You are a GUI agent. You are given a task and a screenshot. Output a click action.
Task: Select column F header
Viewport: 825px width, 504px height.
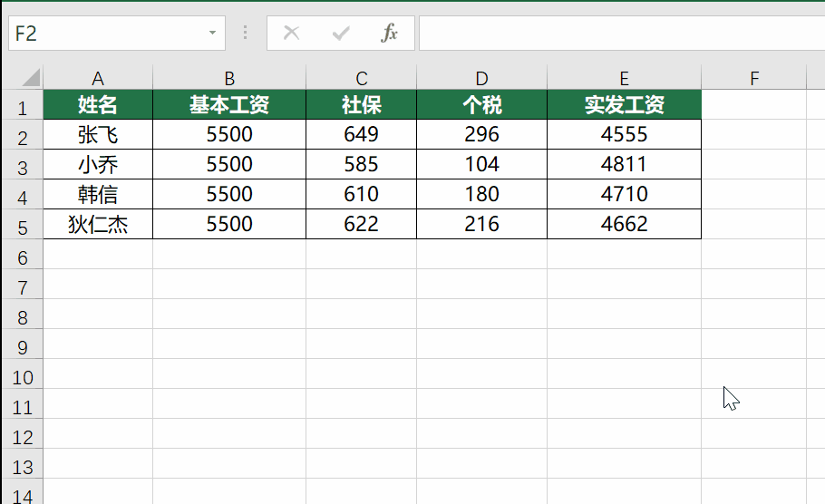[x=754, y=78]
